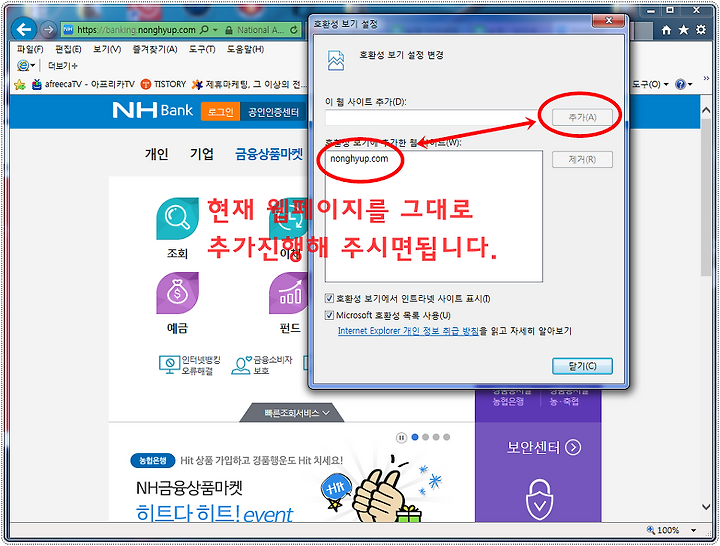Click the 제거(R) button
Viewport: 720px width, 546px height.
tap(582, 159)
